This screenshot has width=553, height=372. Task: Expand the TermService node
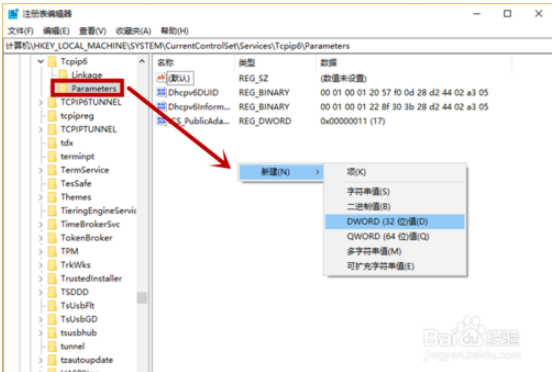click(41, 170)
